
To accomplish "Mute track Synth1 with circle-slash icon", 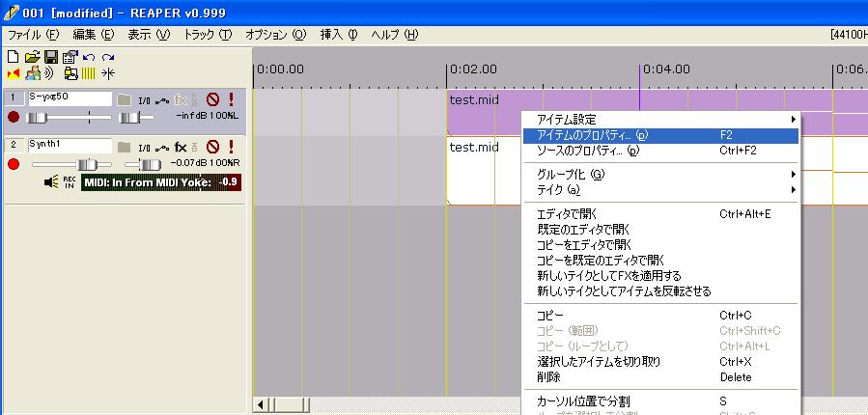I will (x=212, y=147).
